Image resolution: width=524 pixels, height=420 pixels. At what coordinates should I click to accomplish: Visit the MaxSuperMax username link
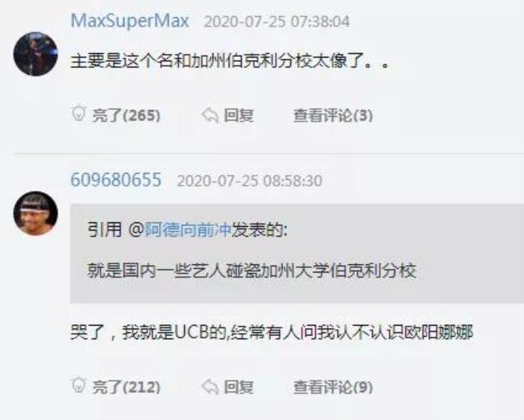[x=130, y=21]
